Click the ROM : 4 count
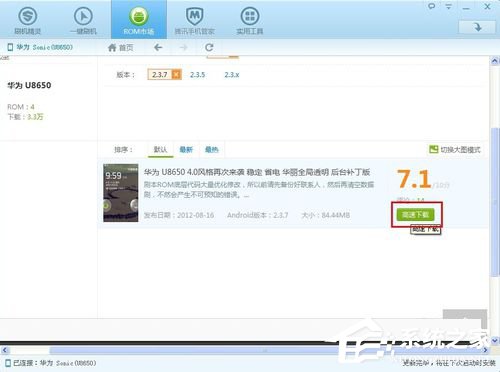This screenshot has width=500, height=372. [x=21, y=107]
